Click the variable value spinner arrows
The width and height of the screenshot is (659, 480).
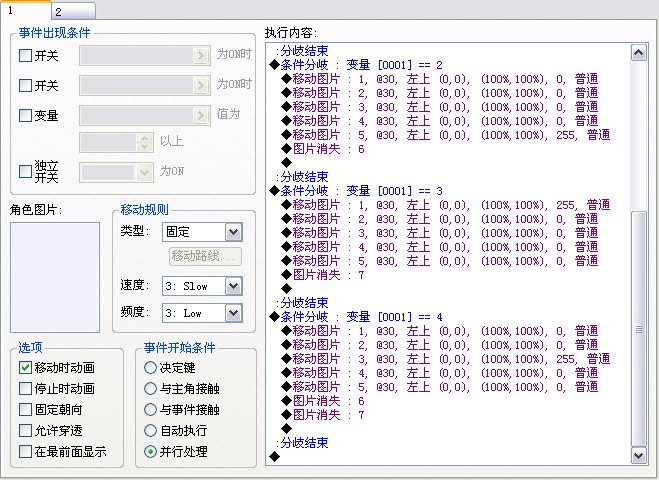pos(145,142)
